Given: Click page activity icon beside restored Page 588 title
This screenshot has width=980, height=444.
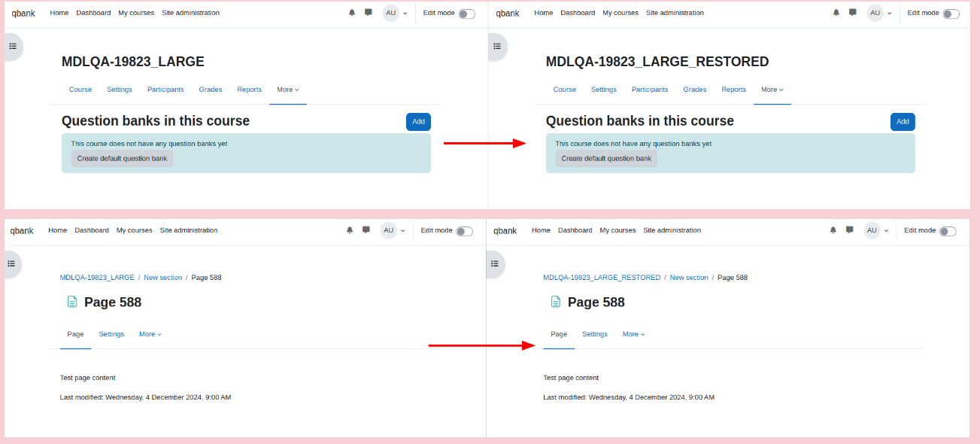Looking at the screenshot, I should point(556,302).
